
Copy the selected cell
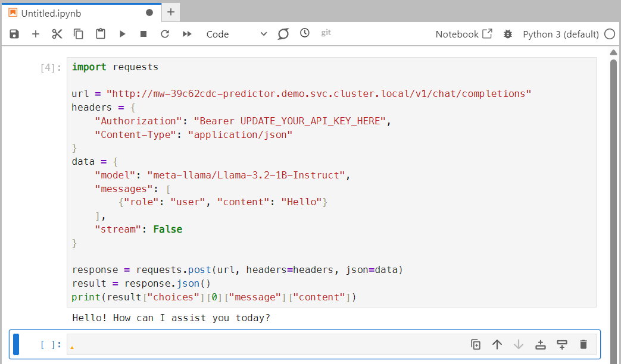tap(78, 34)
